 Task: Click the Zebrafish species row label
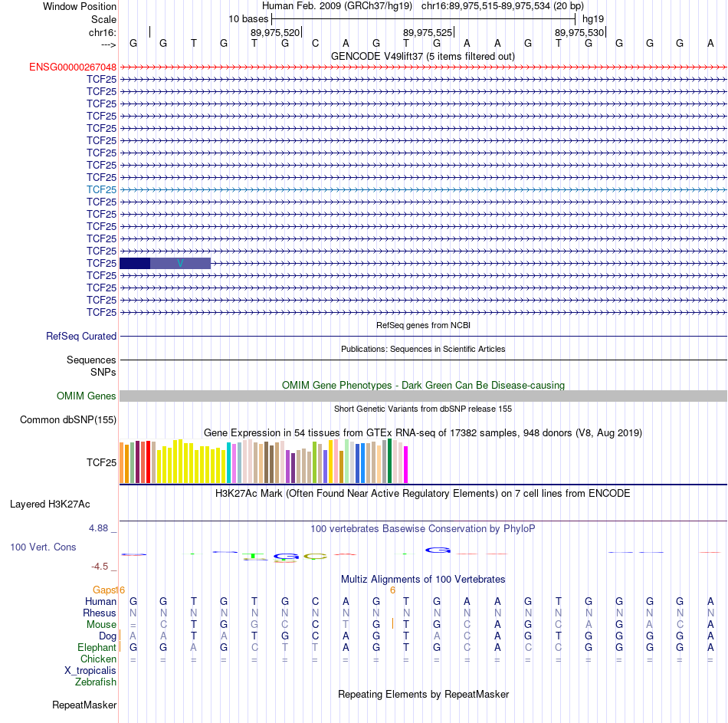coord(96,682)
